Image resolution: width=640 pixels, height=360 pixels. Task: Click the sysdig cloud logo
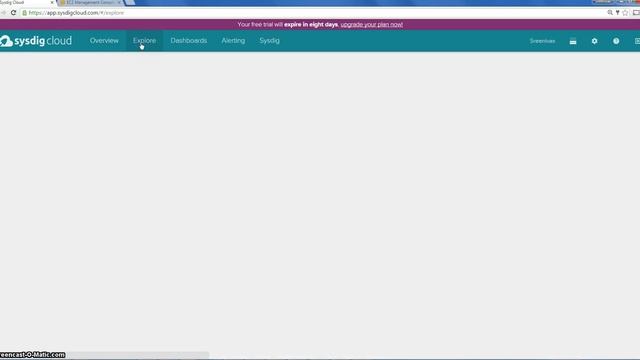36,41
